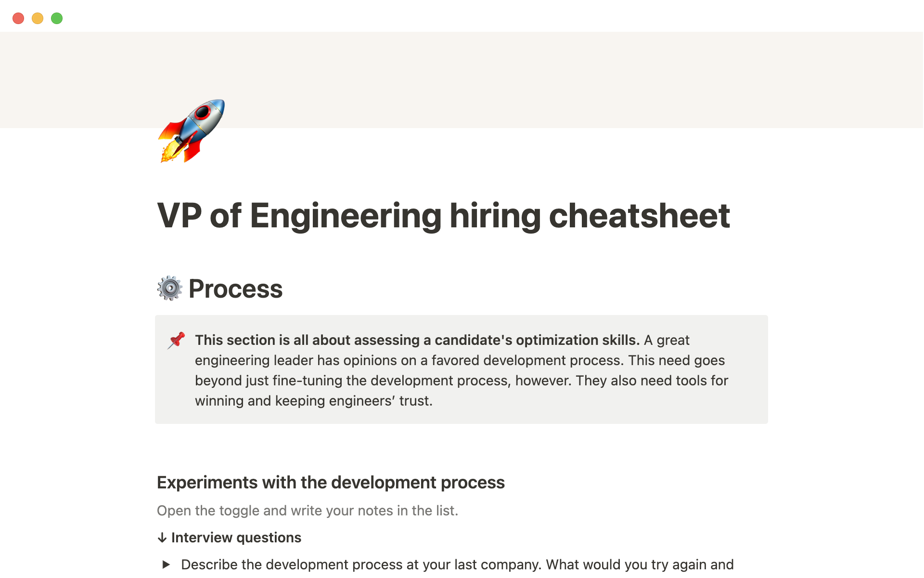Click the down arrow before Interview questions
This screenshot has width=924, height=578.
(163, 538)
